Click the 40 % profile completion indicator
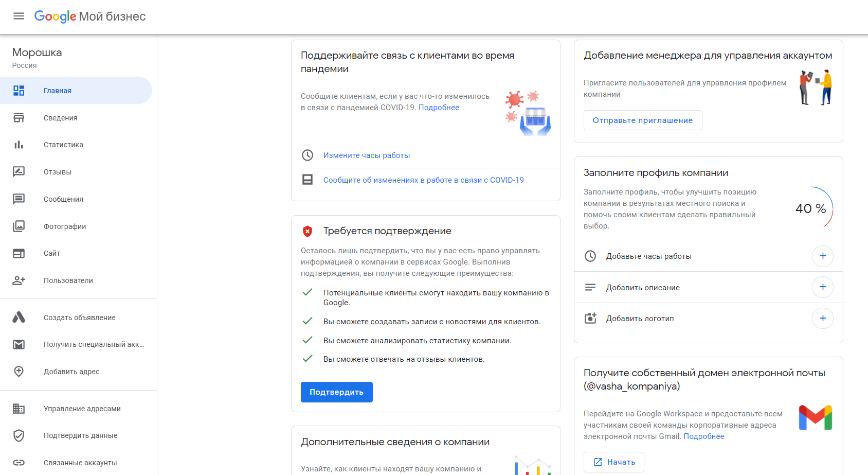Viewport: 868px width, 475px height. point(812,208)
